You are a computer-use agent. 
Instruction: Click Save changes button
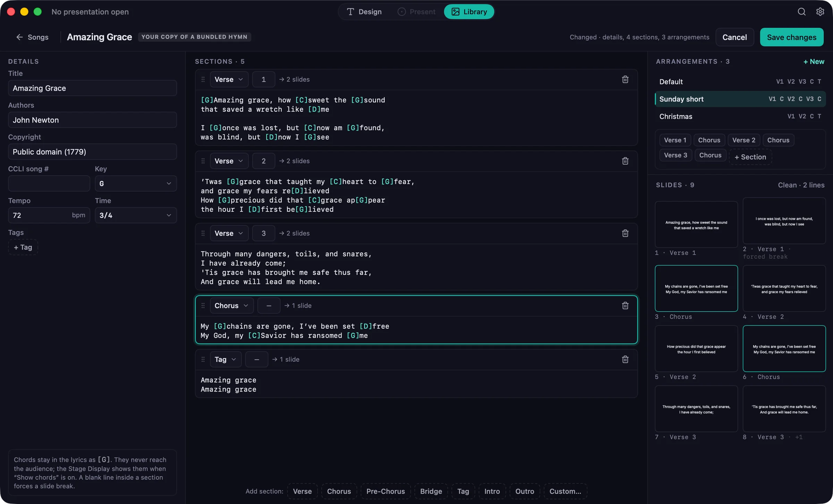point(792,37)
